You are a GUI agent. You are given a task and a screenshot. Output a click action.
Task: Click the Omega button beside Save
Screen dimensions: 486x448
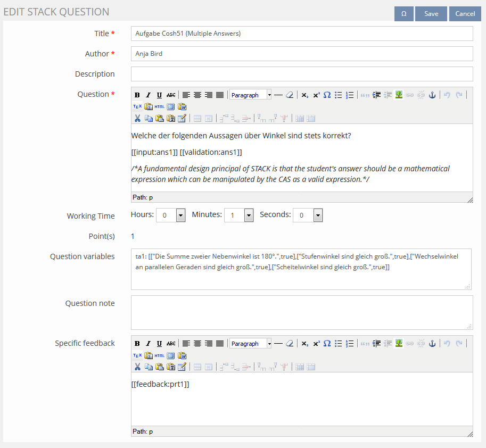(403, 14)
